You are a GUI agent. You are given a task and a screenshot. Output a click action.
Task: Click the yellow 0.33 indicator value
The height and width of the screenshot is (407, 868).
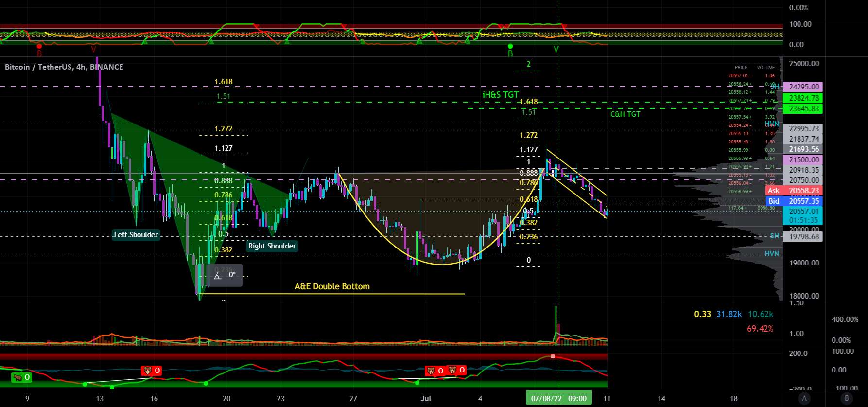pyautogui.click(x=702, y=314)
